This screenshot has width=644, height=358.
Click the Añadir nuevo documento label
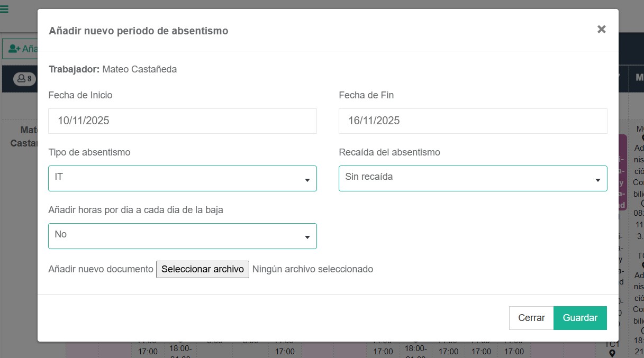(101, 269)
